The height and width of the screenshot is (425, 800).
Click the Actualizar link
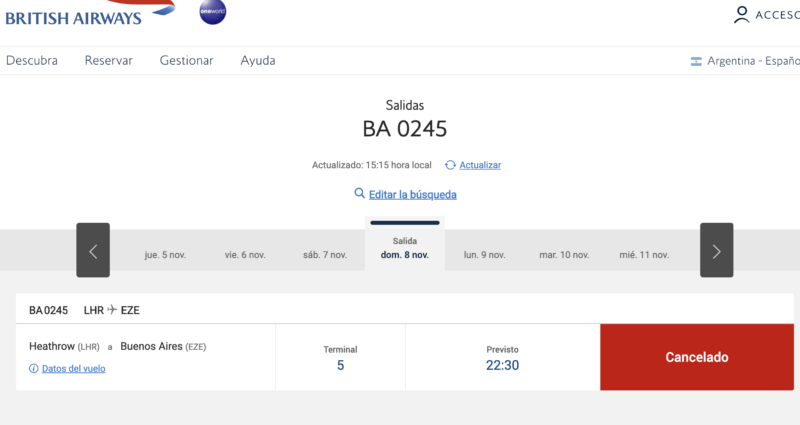[481, 165]
